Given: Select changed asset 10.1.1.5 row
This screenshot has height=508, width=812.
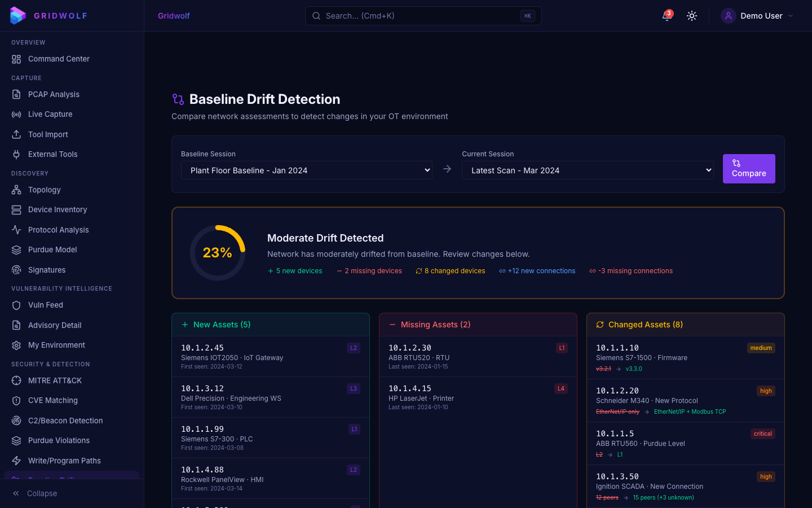Looking at the screenshot, I should click(x=686, y=444).
